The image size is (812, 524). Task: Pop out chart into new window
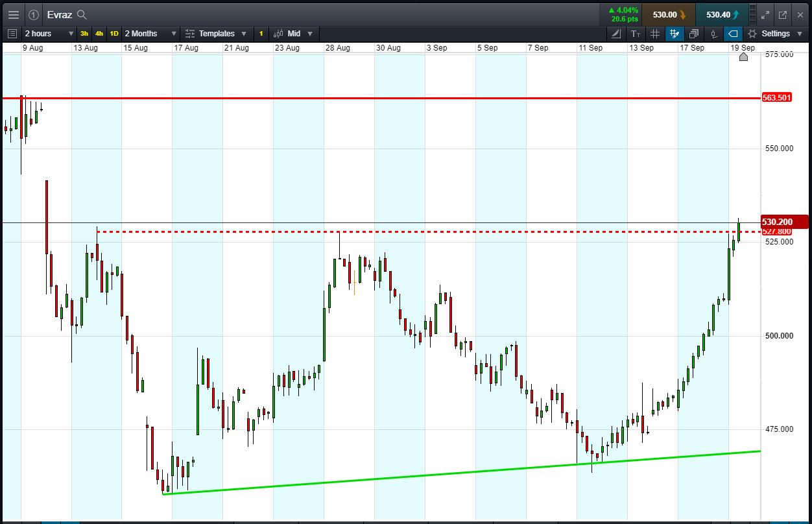[783, 14]
